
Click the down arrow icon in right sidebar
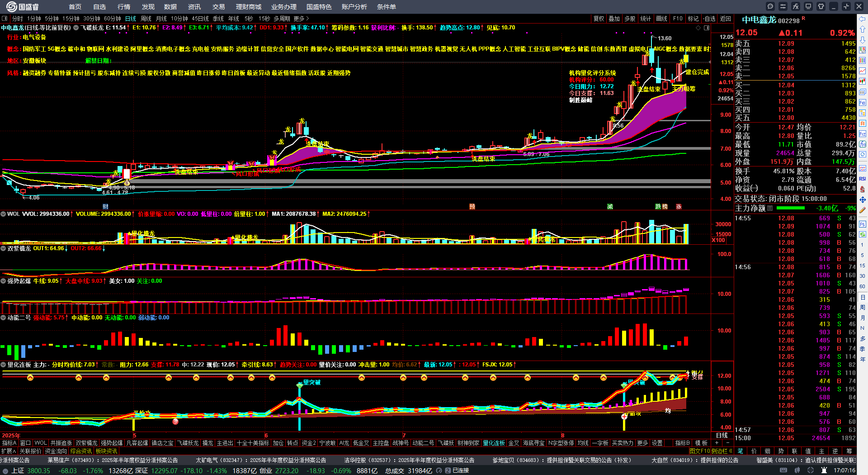click(x=863, y=40)
